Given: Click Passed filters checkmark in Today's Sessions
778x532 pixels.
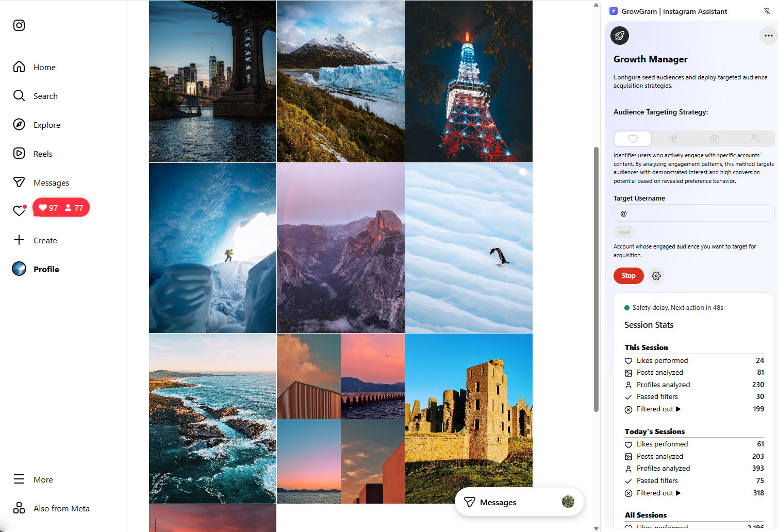Looking at the screenshot, I should [x=628, y=481].
